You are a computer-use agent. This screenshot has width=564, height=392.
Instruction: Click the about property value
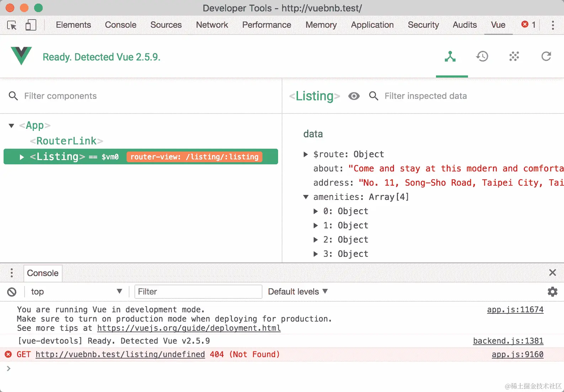[x=456, y=168]
